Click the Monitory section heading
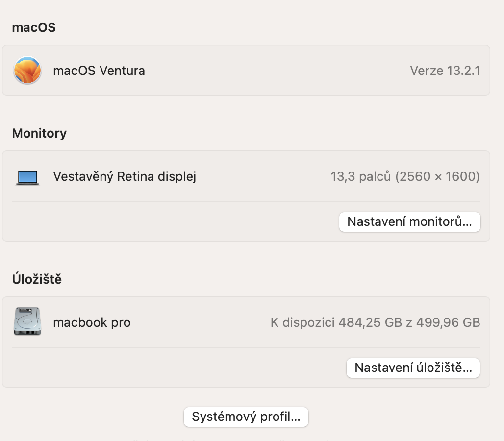Image resolution: width=504 pixels, height=441 pixels. point(39,133)
